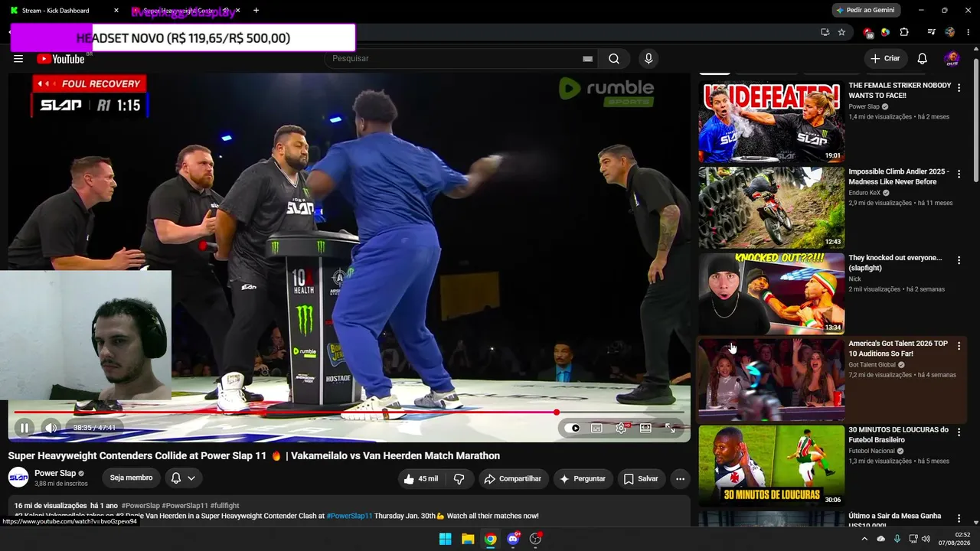Open Discord from the taskbar
Viewport: 980px width, 551px height.
pyautogui.click(x=513, y=539)
